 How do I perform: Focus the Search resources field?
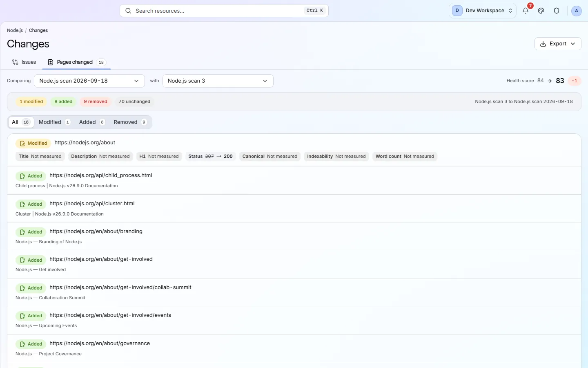coord(224,11)
